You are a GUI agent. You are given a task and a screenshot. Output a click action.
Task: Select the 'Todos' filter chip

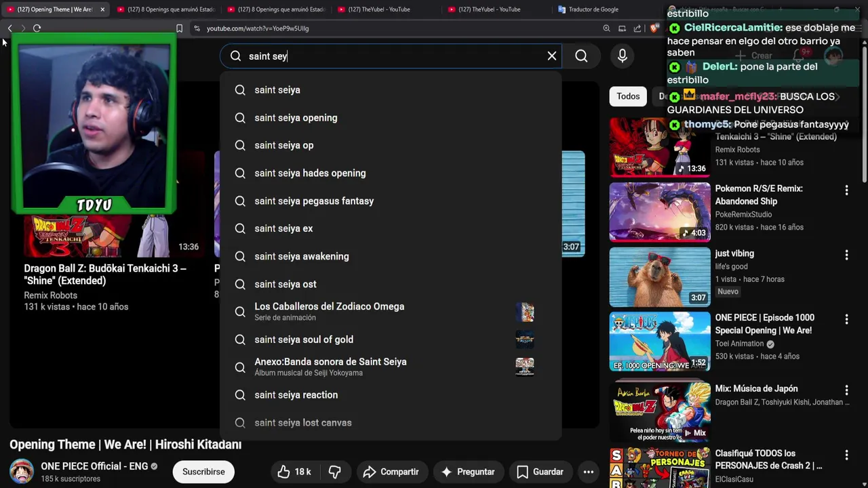click(x=628, y=96)
